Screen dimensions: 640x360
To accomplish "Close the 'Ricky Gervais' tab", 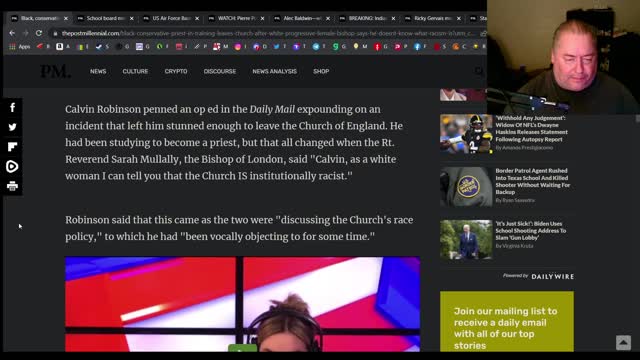I will (459, 18).
